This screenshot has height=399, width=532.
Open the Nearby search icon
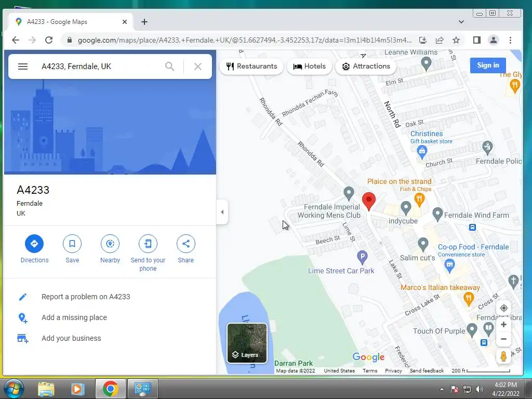110,244
